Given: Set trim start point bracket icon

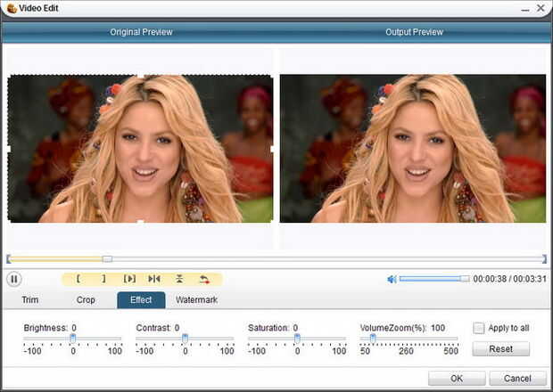Looking at the screenshot, I should click(78, 279).
